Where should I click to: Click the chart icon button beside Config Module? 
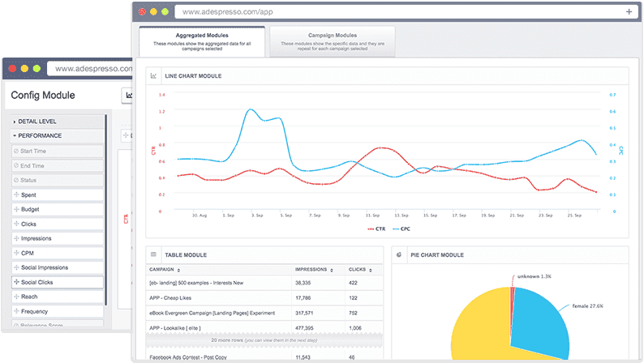click(x=128, y=96)
